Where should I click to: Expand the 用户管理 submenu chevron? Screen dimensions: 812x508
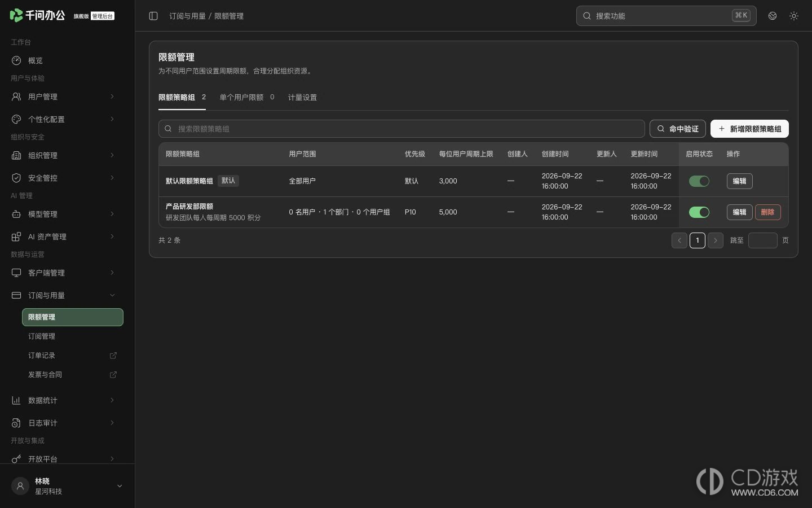coord(112,97)
